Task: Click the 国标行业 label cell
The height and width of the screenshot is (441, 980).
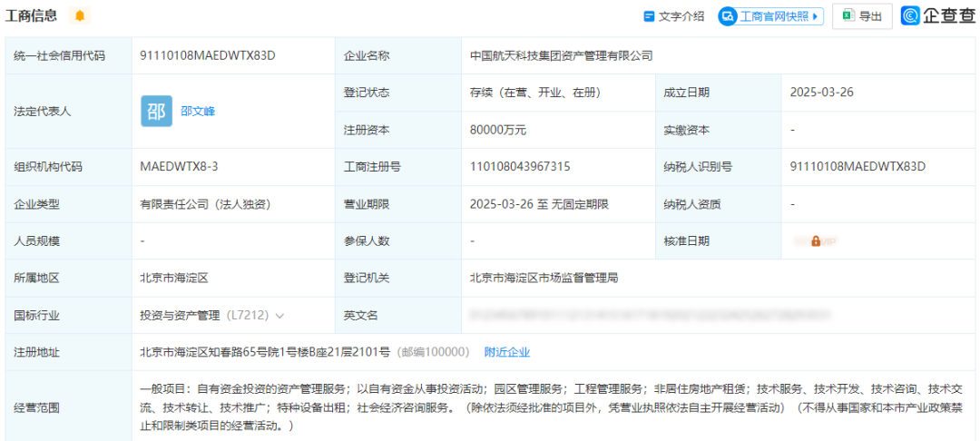Action: point(69,316)
